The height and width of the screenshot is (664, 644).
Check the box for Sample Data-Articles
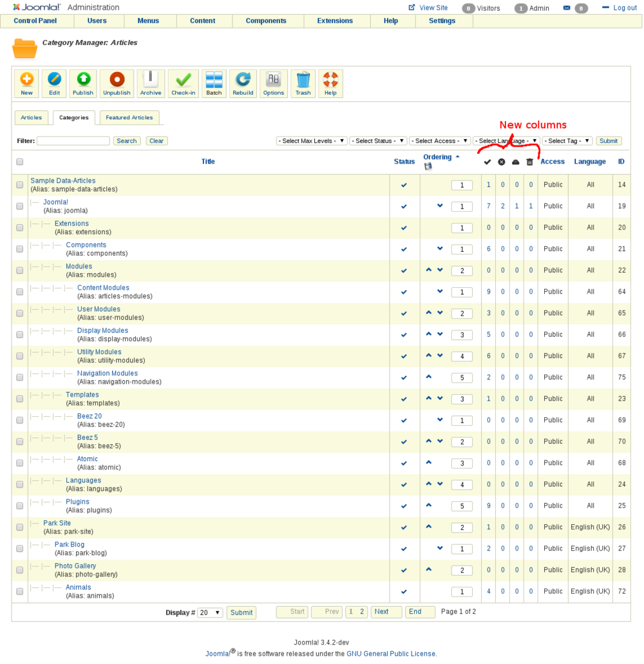click(20, 185)
